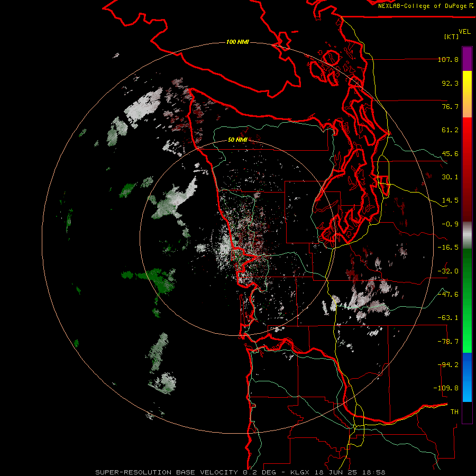The width and height of the screenshot is (476, 476).
Task: Click the 92.3 velocity scale value
Action: point(450,83)
